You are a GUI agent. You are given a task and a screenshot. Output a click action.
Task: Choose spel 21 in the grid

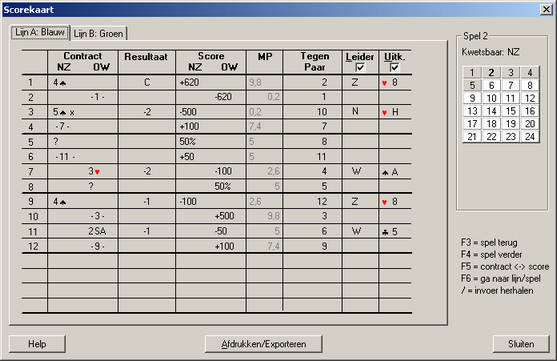coord(472,136)
